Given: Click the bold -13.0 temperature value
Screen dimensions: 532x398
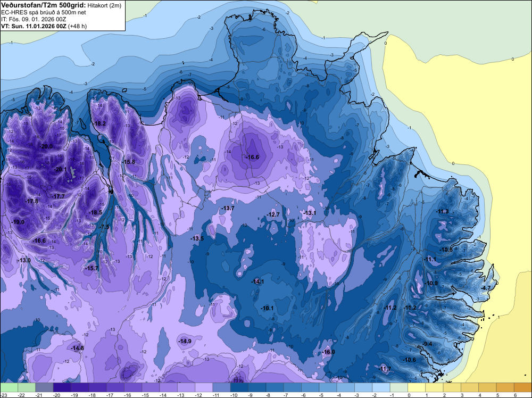Looking at the screenshot, I should pyautogui.click(x=24, y=260).
